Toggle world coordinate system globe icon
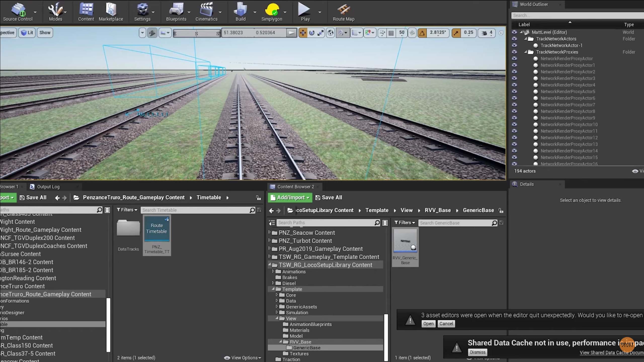Image resolution: width=644 pixels, height=362 pixels. (x=330, y=33)
